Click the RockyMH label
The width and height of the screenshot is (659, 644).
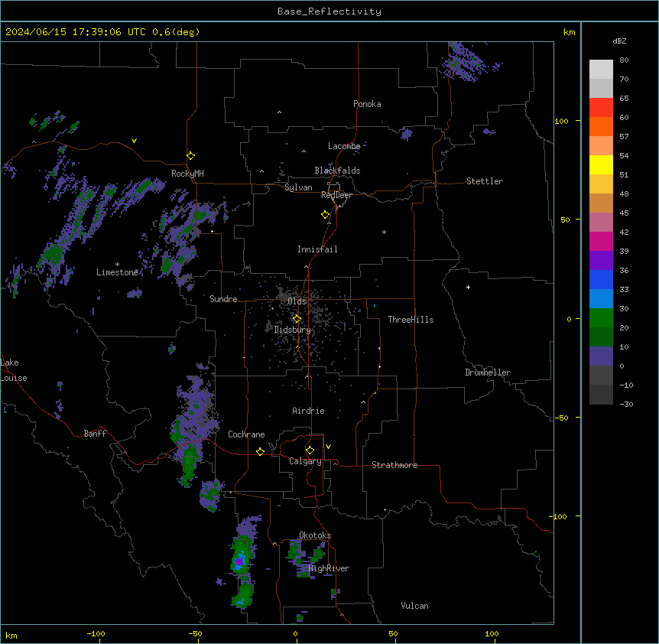187,174
